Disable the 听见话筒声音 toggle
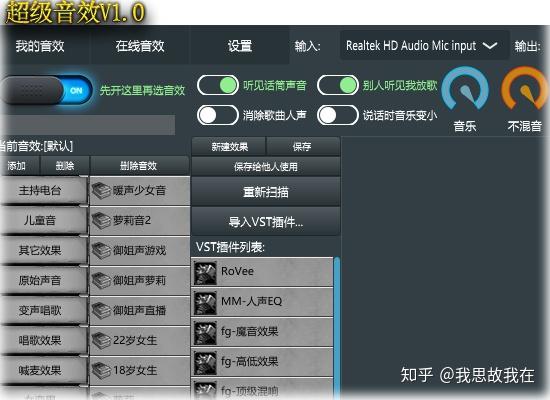This screenshot has height=400, width=550. point(218,85)
